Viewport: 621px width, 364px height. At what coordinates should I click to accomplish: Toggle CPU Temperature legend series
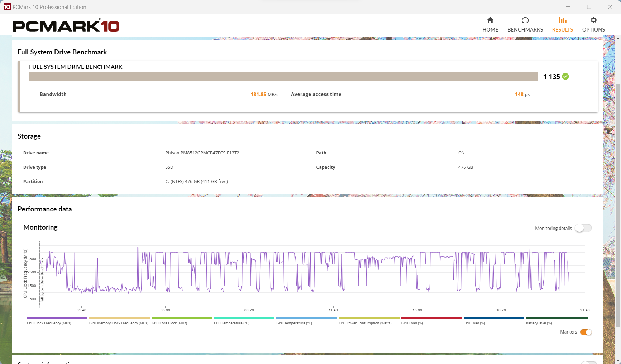pos(244,321)
